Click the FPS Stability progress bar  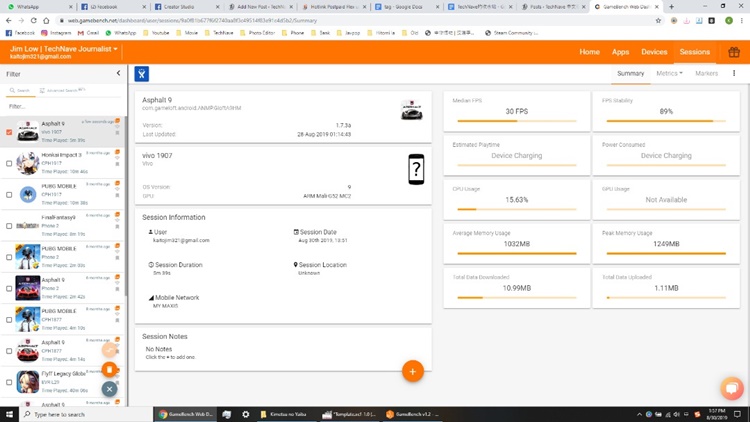click(x=666, y=121)
